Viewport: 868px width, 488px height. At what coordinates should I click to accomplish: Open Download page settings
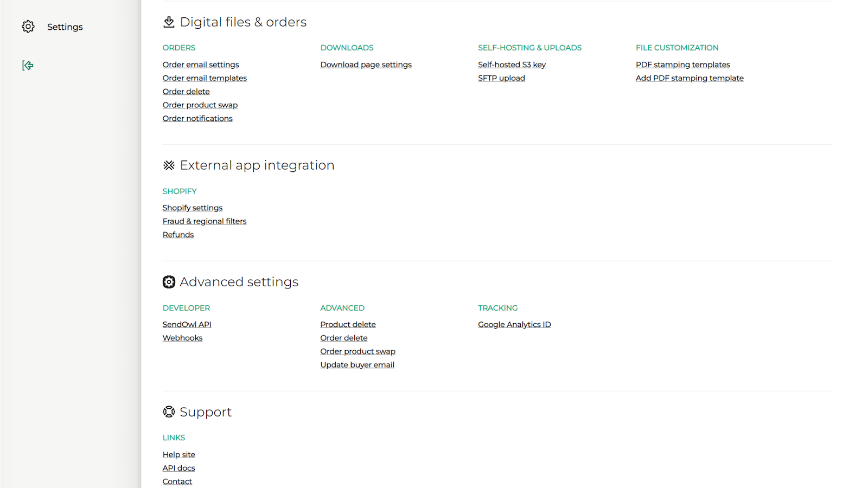[x=366, y=64]
